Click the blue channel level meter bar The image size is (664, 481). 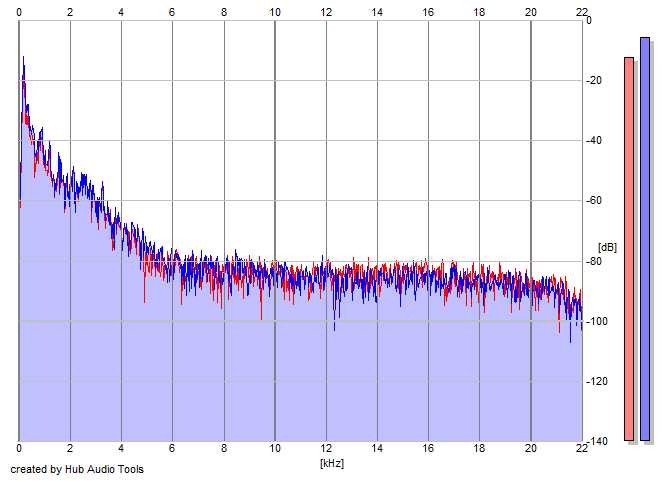(x=645, y=239)
